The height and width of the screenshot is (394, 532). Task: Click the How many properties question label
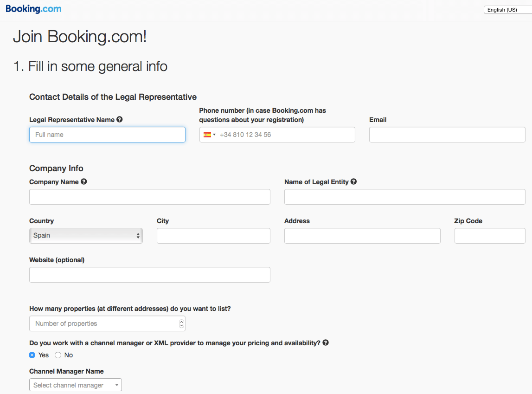coord(130,309)
